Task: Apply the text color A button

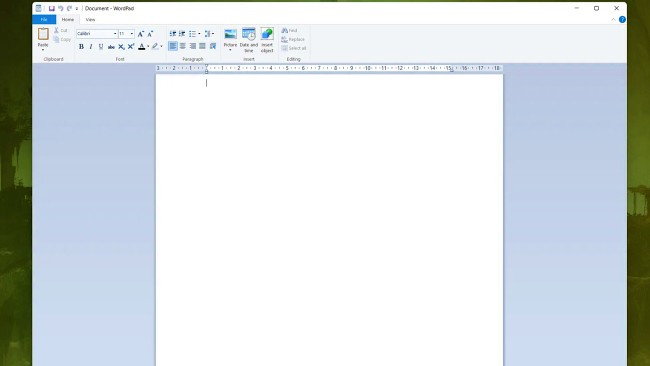Action: coord(142,46)
